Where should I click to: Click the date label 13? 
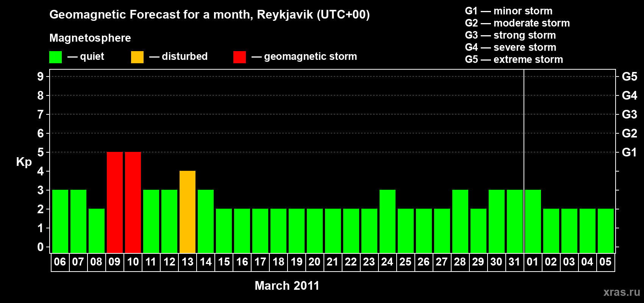point(188,262)
